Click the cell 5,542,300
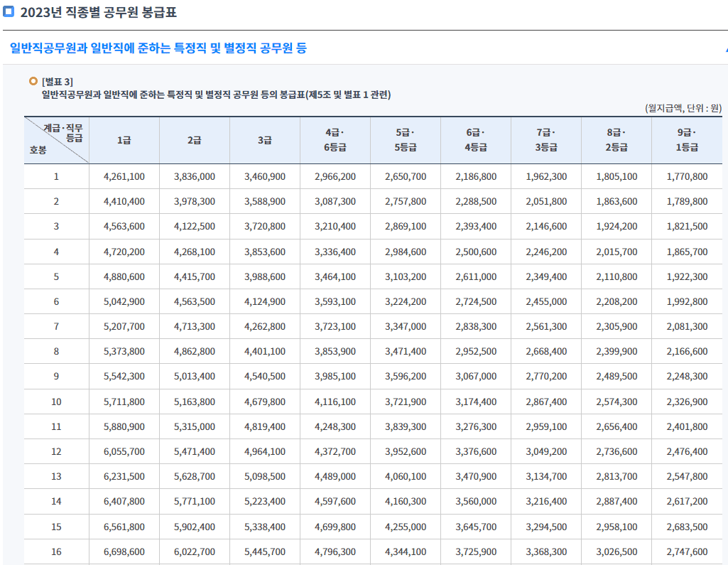This screenshot has height=565, width=728. coord(124,377)
